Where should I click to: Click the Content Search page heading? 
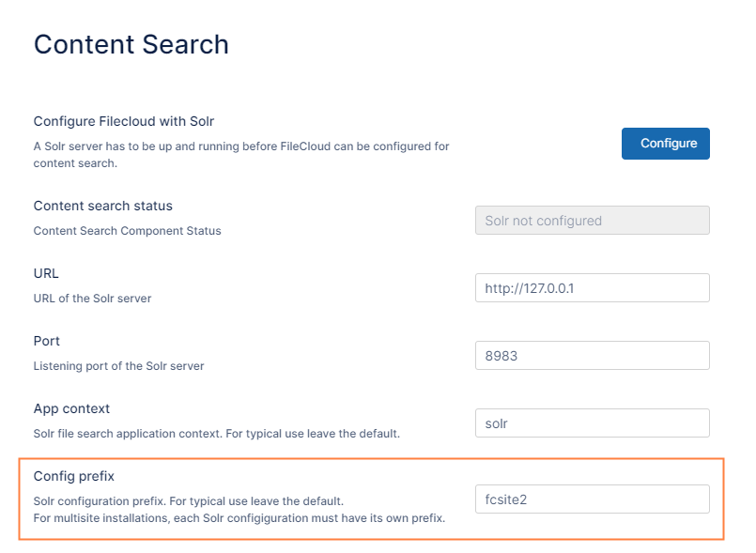pos(131,44)
